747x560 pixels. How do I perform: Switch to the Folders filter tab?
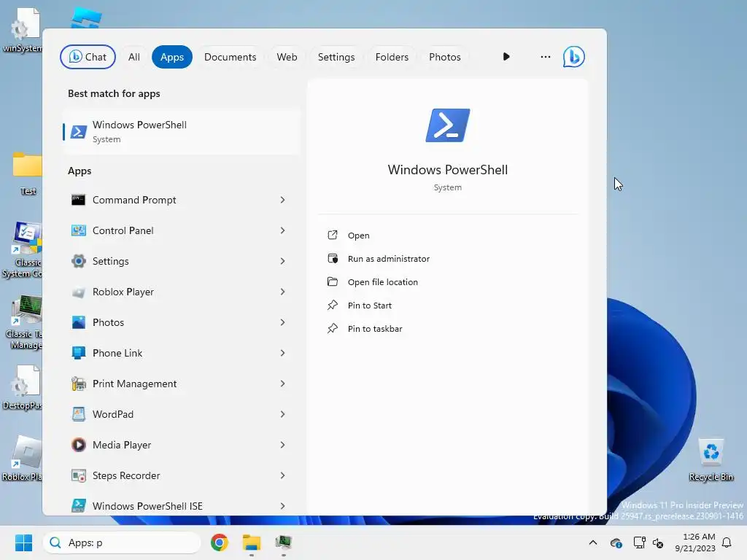coord(392,57)
